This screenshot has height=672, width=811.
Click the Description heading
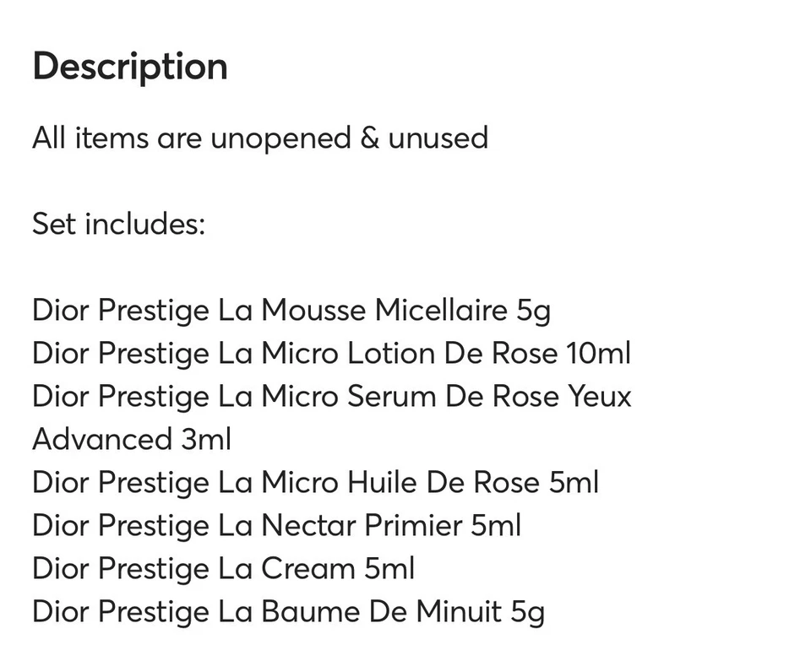pyautogui.click(x=130, y=66)
